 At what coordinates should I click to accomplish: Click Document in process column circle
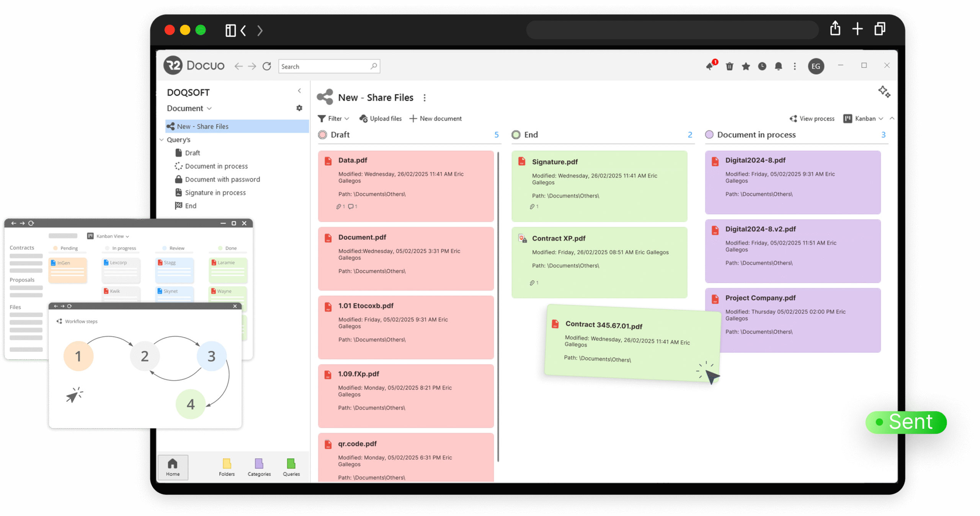709,135
